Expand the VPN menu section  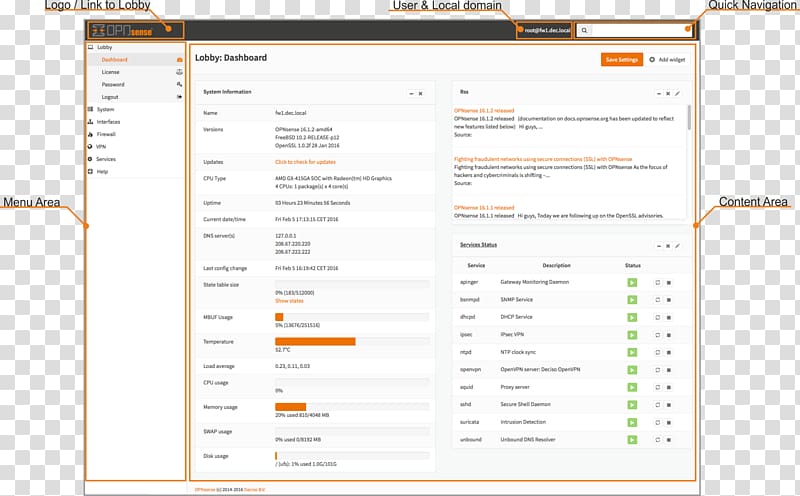(101, 146)
